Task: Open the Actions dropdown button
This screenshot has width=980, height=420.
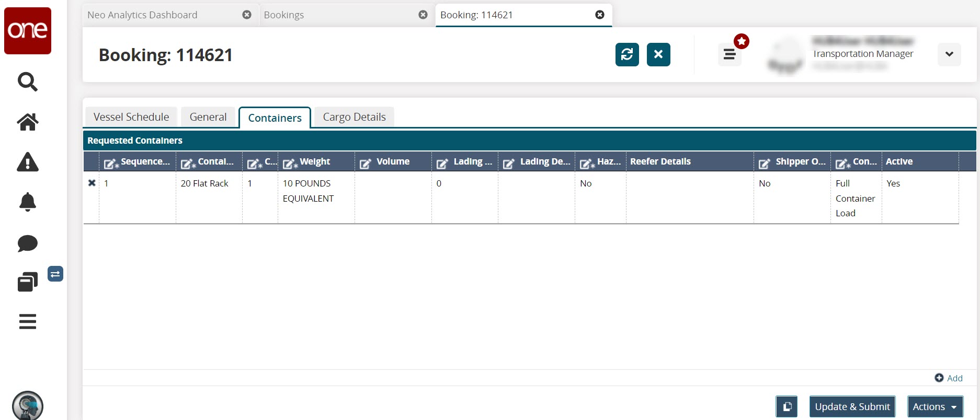Action: [935, 406]
